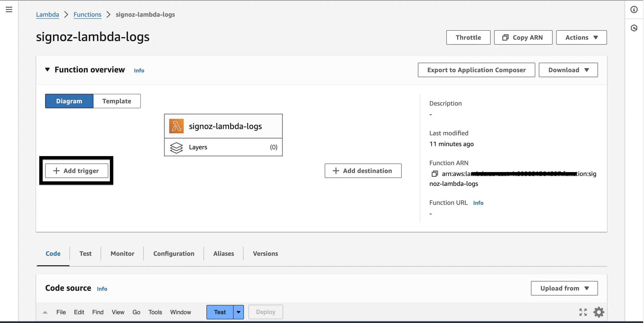Viewport: 644px width, 323px height.
Task: Click the Deploy button
Action: click(266, 312)
